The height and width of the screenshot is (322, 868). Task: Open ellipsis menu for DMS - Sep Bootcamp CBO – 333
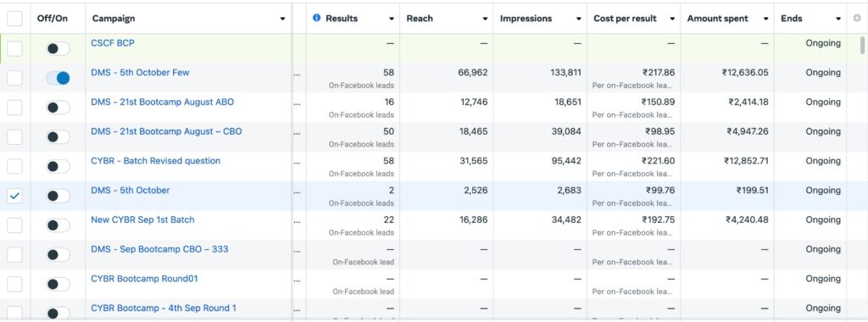298,249
